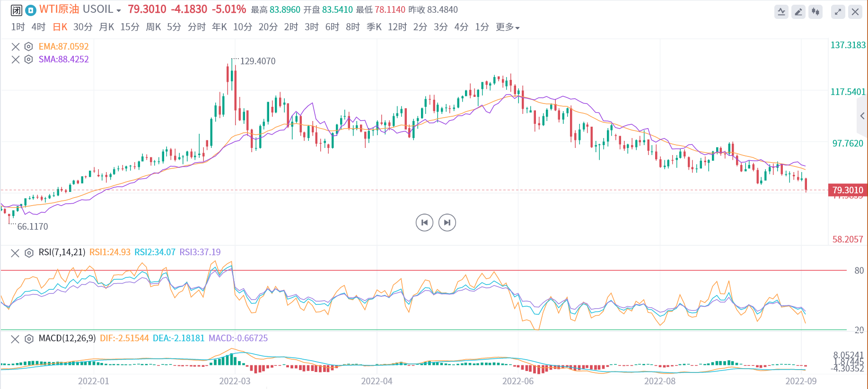868x389 pixels.
Task: Switch to 3时 timeframe
Action: (312, 27)
